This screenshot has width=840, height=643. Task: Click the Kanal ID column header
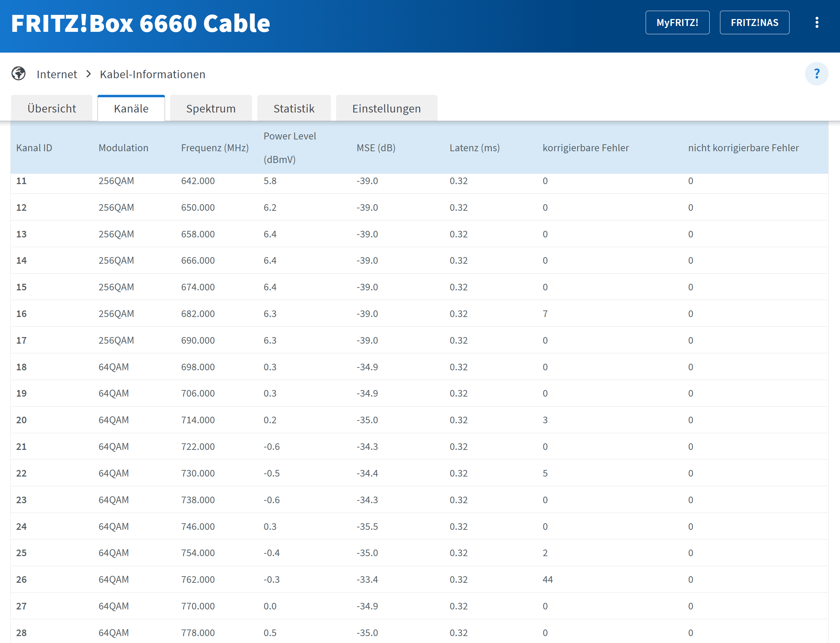[x=34, y=148]
